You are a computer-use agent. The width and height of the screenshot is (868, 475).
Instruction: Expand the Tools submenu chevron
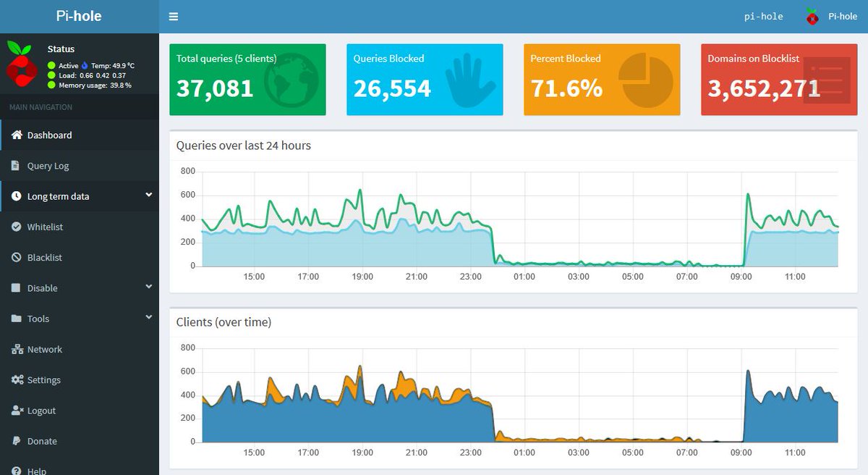coord(149,317)
